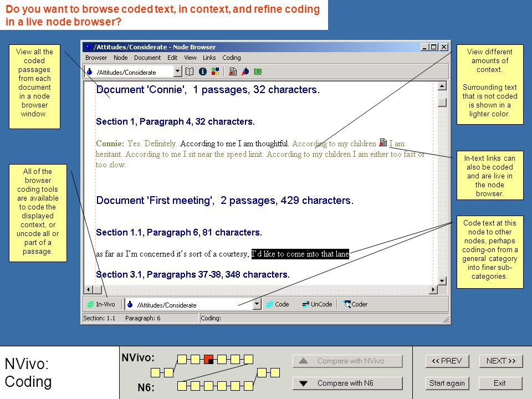Open the Document menu
The width and height of the screenshot is (532, 399).
(147, 58)
